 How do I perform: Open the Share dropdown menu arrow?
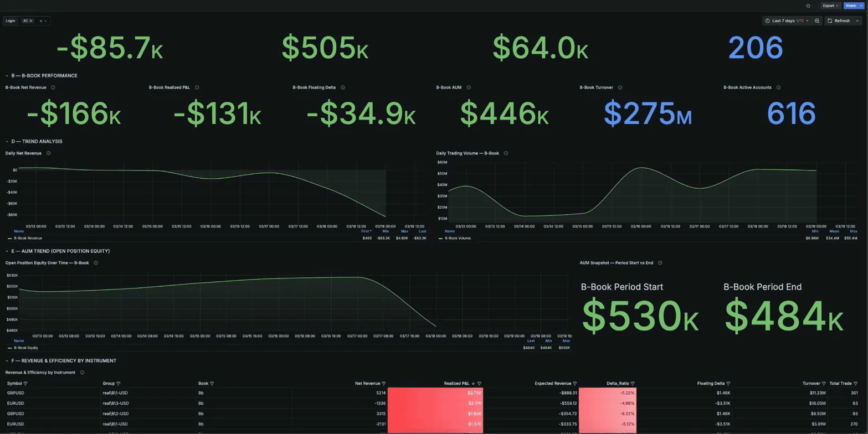point(861,6)
